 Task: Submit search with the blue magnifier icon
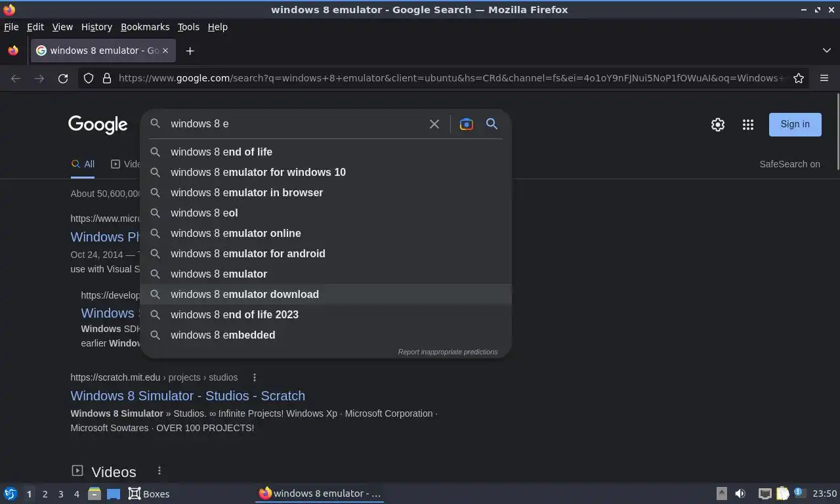click(x=492, y=124)
